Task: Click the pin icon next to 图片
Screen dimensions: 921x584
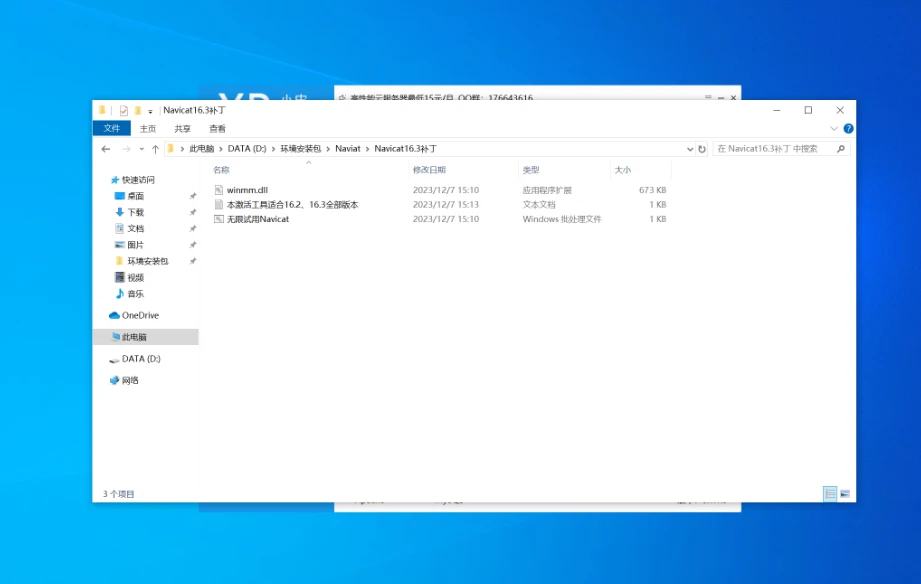Action: (193, 244)
